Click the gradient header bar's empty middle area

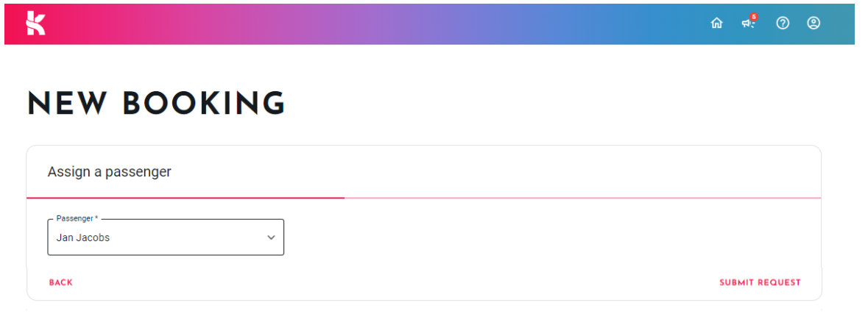tap(387, 24)
